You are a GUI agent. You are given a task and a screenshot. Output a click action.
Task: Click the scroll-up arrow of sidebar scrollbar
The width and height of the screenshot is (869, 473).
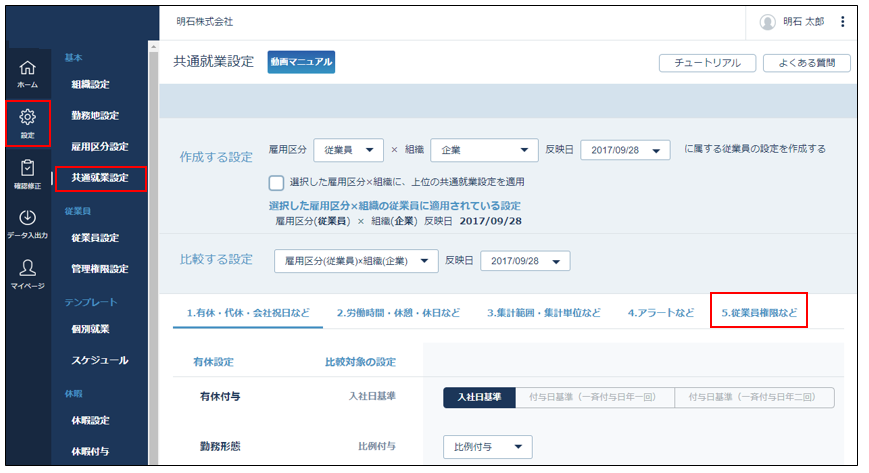coord(154,47)
